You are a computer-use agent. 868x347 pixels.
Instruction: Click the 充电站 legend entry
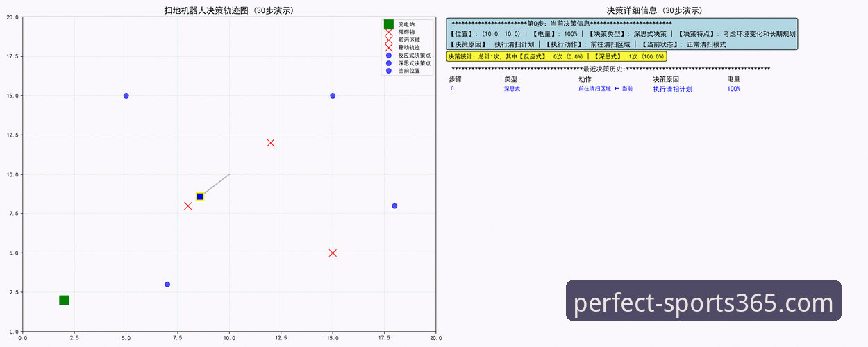406,24
